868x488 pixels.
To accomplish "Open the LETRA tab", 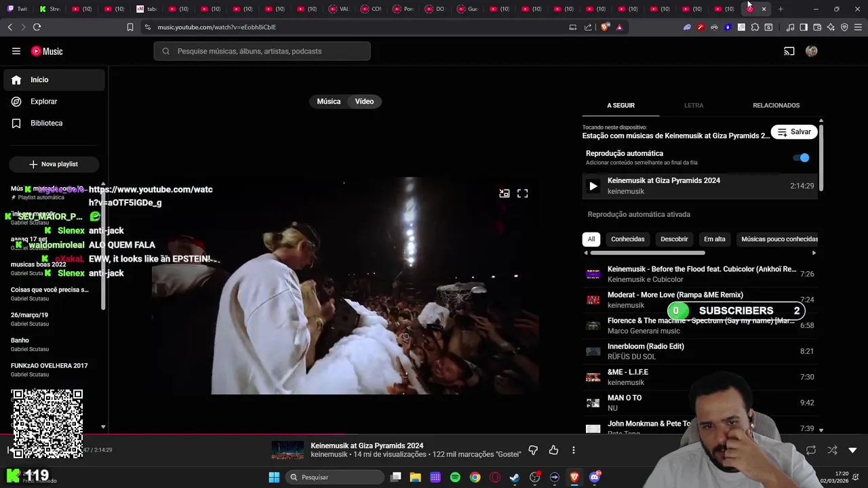I will 694,106.
